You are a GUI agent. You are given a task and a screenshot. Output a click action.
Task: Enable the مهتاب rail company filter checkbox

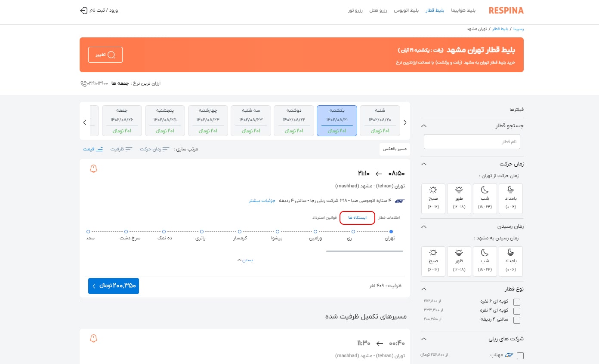tap(520, 355)
